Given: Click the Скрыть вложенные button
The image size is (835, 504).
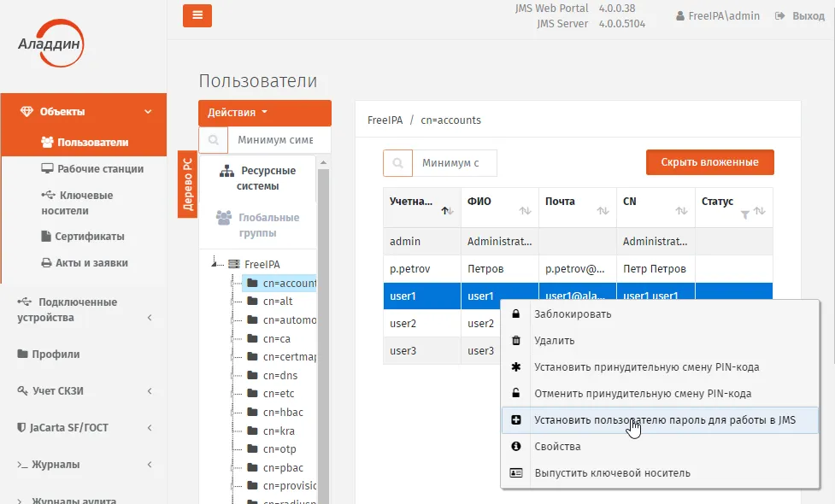Looking at the screenshot, I should tap(710, 162).
